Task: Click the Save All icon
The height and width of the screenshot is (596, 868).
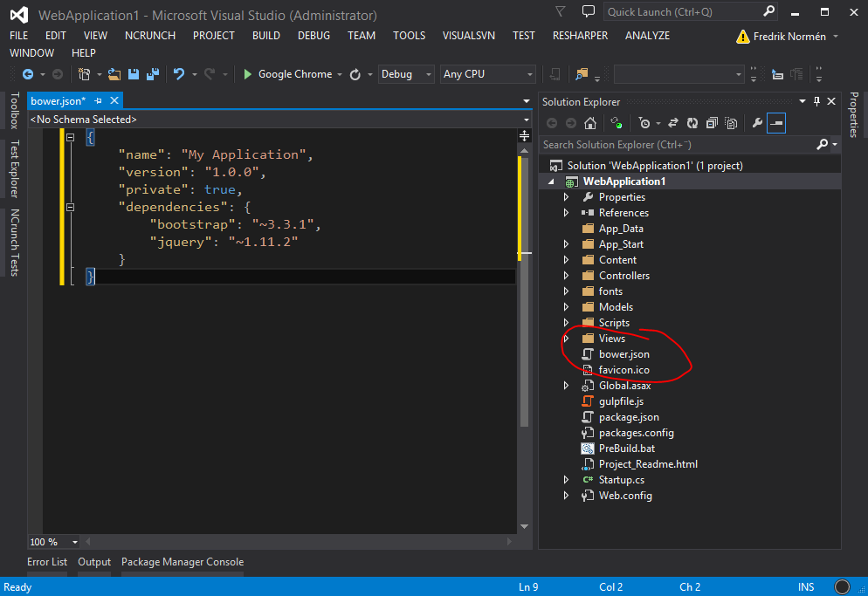Action: click(x=153, y=74)
